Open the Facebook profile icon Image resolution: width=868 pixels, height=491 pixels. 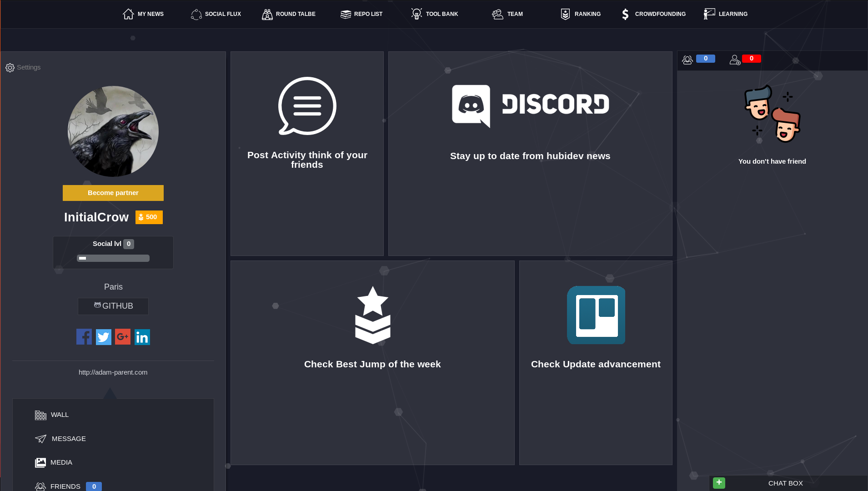(84, 337)
